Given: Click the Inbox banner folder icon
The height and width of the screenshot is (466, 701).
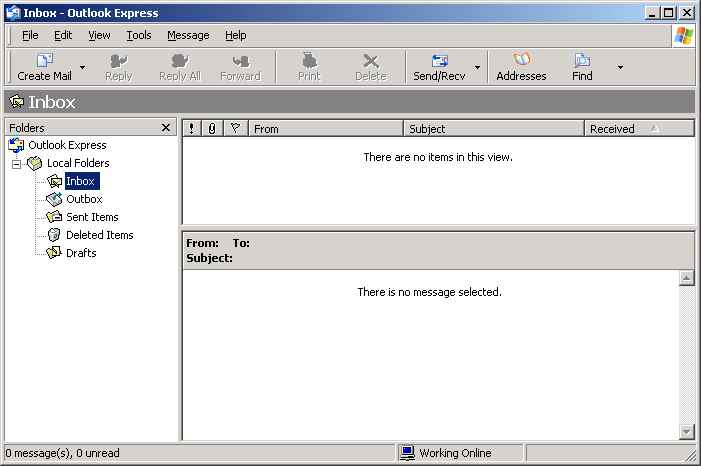Looking at the screenshot, I should [x=17, y=102].
